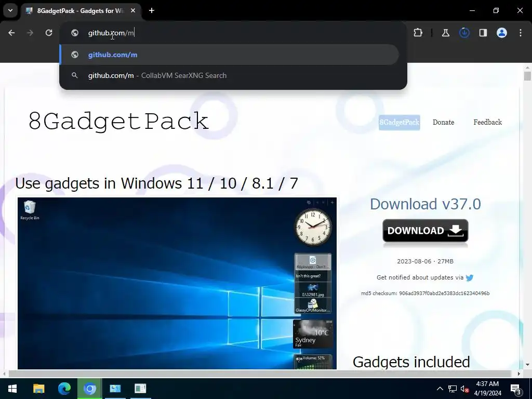532x399 pixels.
Task: Click the Gadgets included heading
Action: coord(411,362)
